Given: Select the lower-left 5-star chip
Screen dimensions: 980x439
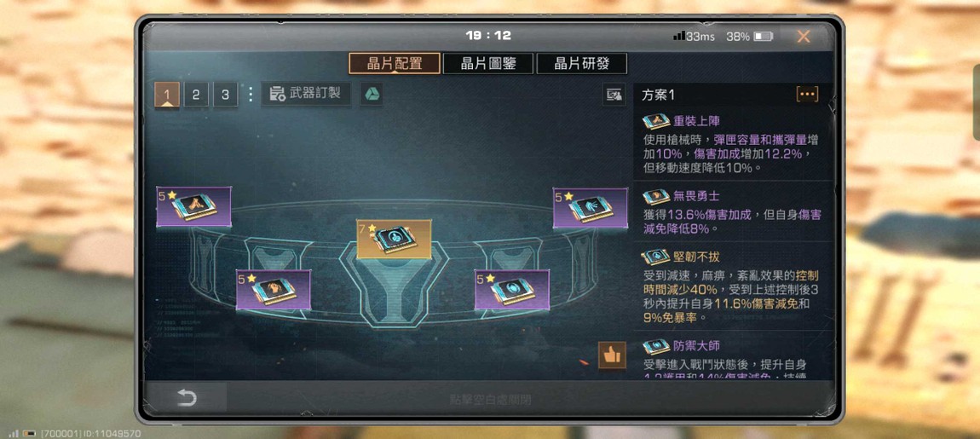Looking at the screenshot, I should [274, 290].
